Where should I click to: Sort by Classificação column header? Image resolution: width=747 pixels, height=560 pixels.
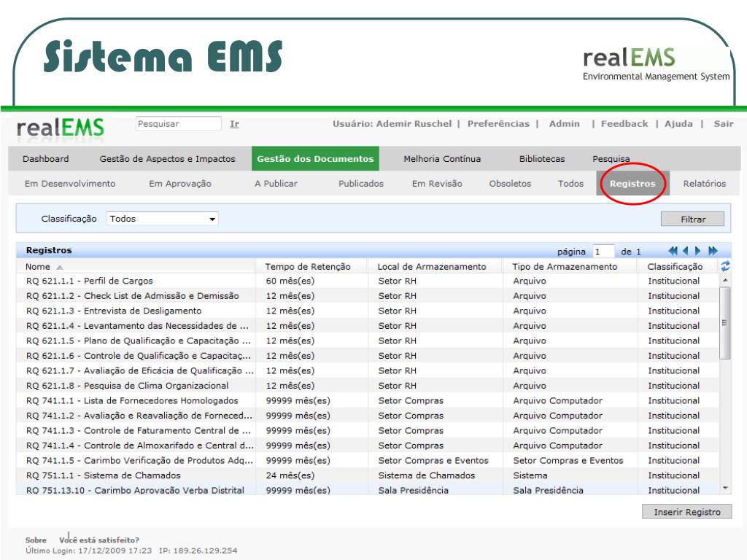pyautogui.click(x=675, y=267)
